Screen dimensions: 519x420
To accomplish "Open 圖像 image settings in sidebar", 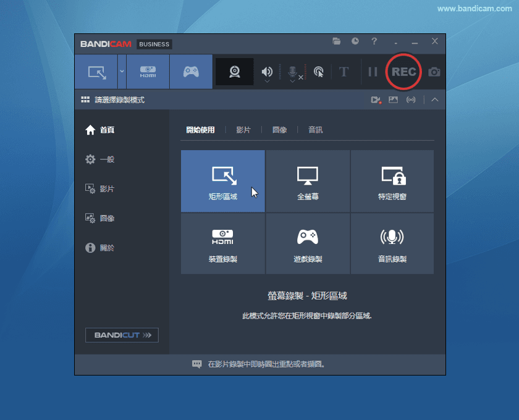I will point(99,218).
